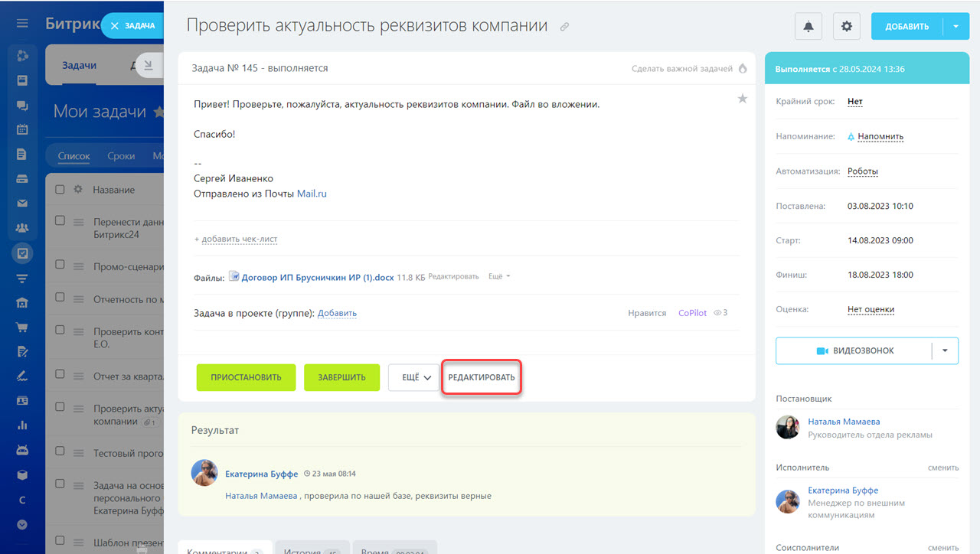This screenshot has width=980, height=554.
Task: Click the fire icon to mark task important
Action: point(742,68)
